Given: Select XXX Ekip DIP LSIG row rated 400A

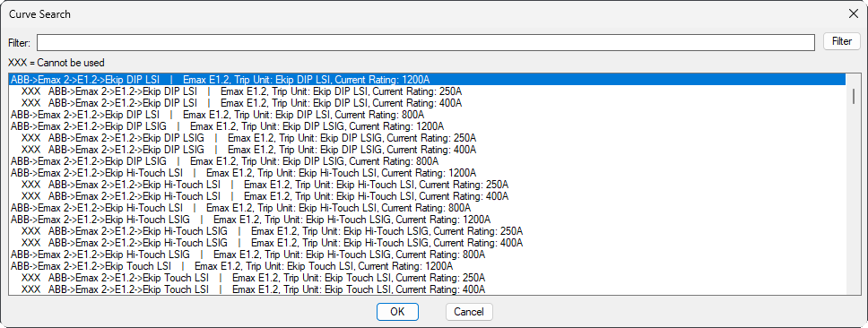Looking at the screenshot, I should tap(428, 150).
